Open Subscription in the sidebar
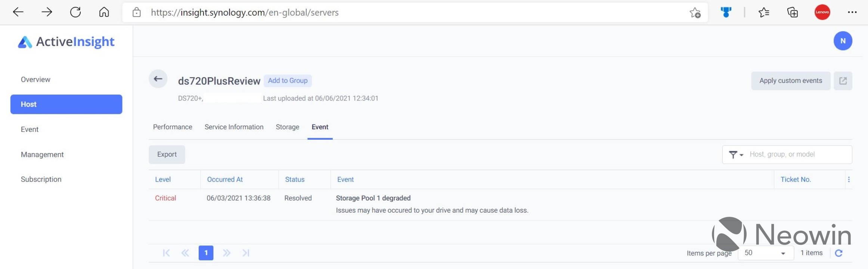Viewport: 868px width, 269px height. [41, 179]
